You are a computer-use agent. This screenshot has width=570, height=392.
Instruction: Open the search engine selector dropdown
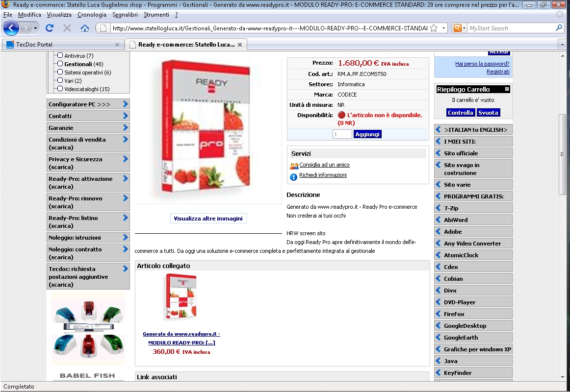coord(464,28)
